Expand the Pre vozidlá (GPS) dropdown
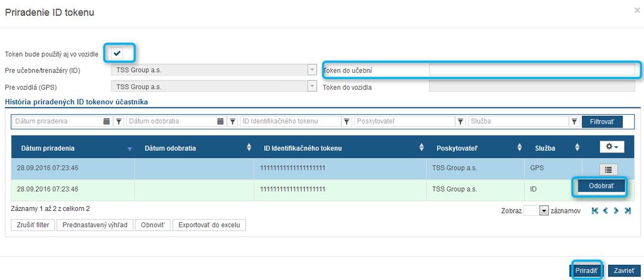The width and height of the screenshot is (644, 280). pyautogui.click(x=312, y=87)
